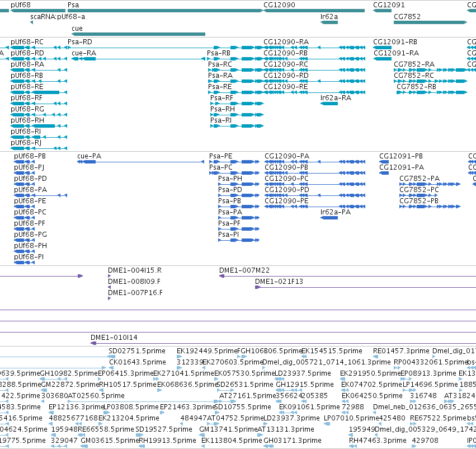Select transcript label Psa-RA
The width and height of the screenshot is (476, 449).
[220, 76]
